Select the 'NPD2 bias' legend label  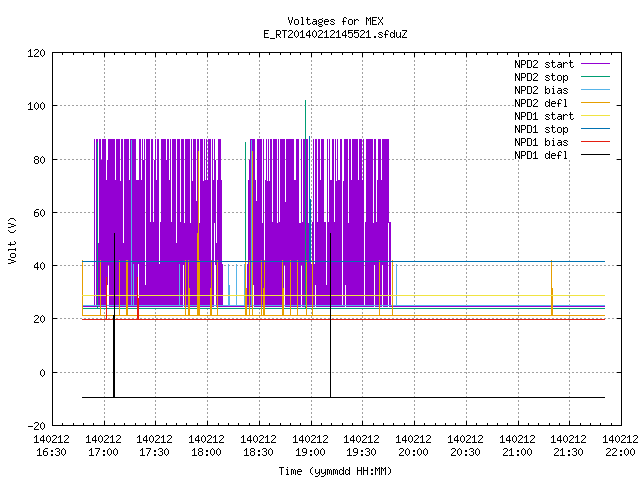point(541,90)
